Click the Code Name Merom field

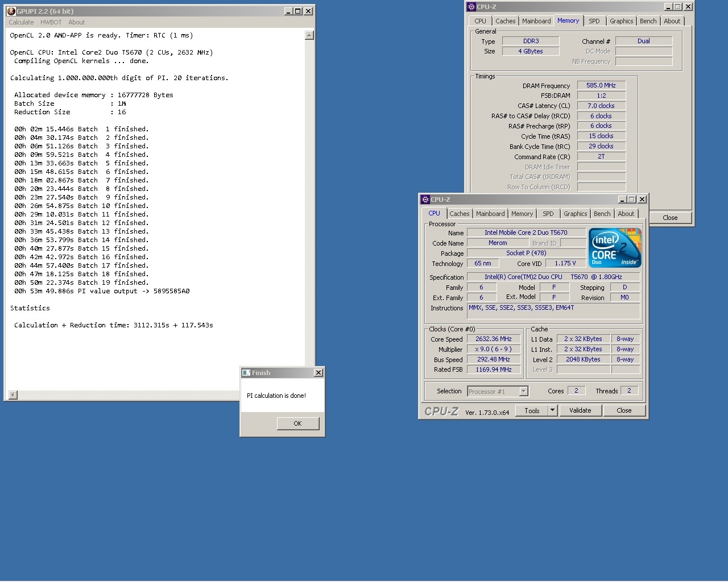pos(498,243)
